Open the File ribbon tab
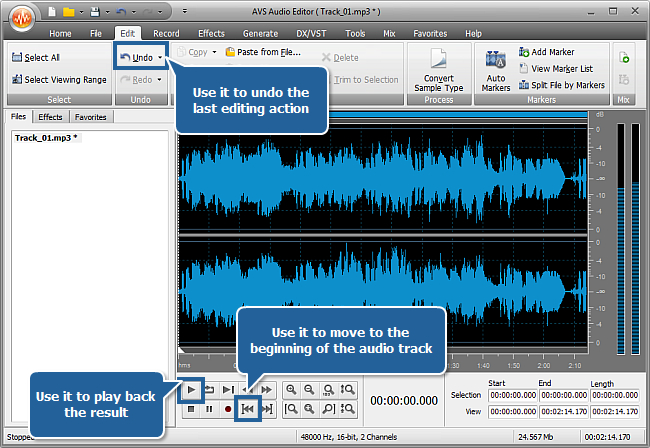 tap(96, 34)
